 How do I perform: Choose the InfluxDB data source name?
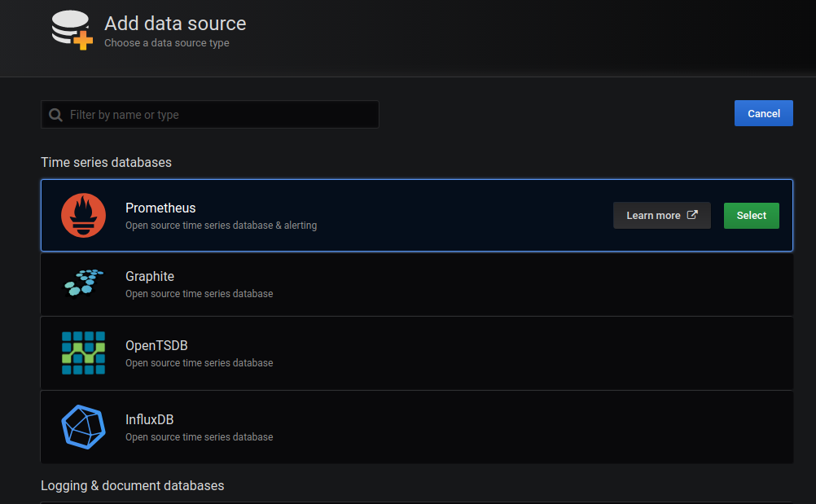click(x=149, y=420)
